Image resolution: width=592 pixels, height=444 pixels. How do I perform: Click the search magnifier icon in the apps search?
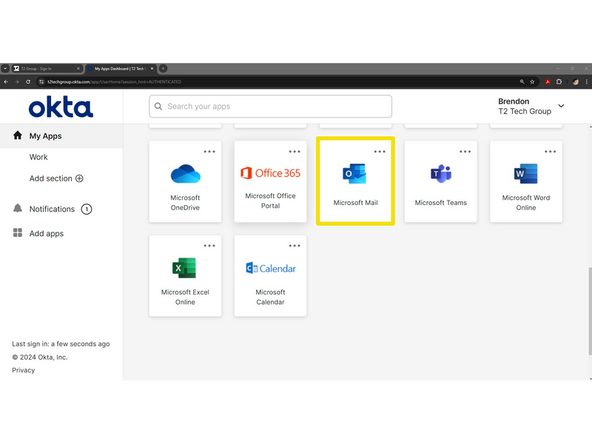click(158, 106)
